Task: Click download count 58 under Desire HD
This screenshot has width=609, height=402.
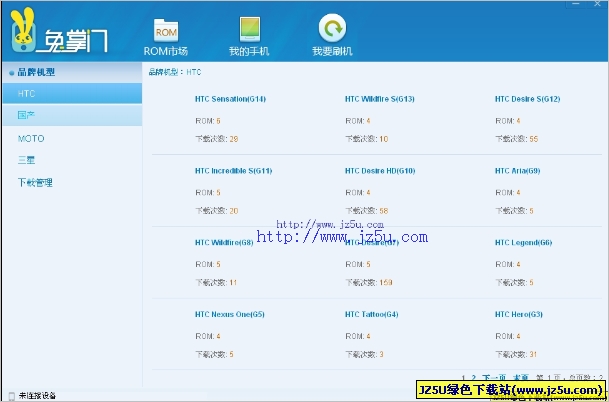Action: pyautogui.click(x=384, y=211)
